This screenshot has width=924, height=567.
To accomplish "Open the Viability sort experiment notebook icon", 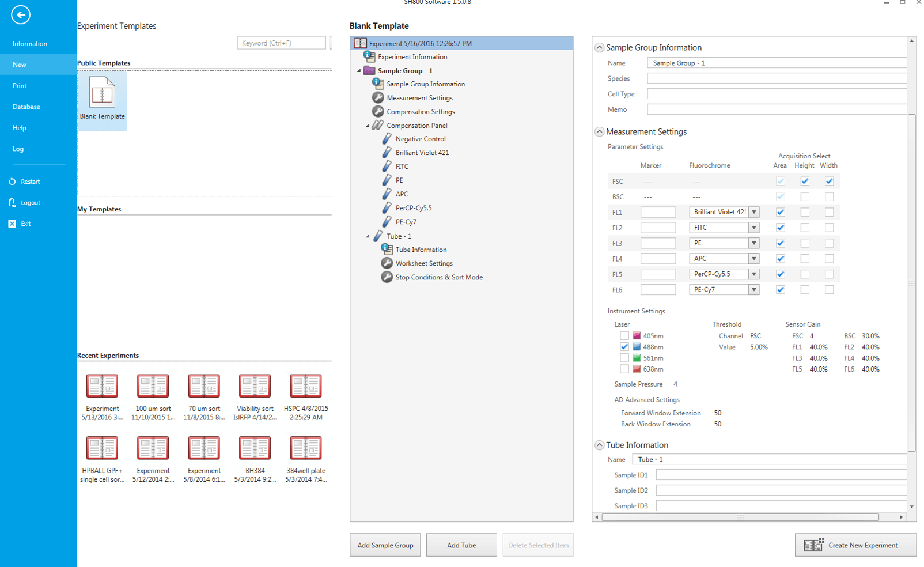I will pos(255,386).
